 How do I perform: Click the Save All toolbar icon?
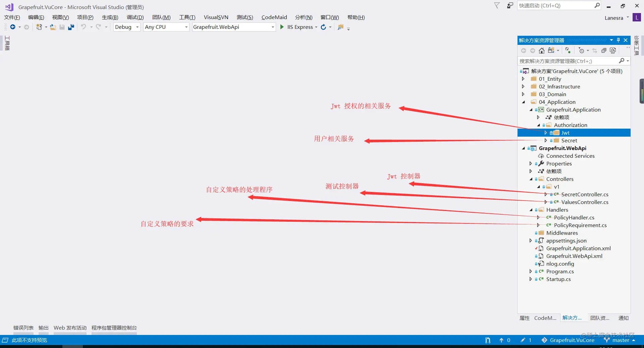tap(71, 27)
